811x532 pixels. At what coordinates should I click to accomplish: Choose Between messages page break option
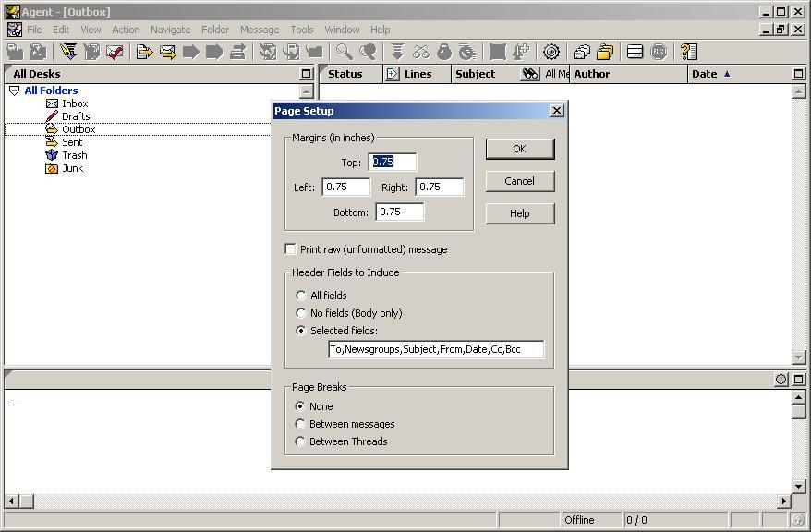click(x=301, y=424)
